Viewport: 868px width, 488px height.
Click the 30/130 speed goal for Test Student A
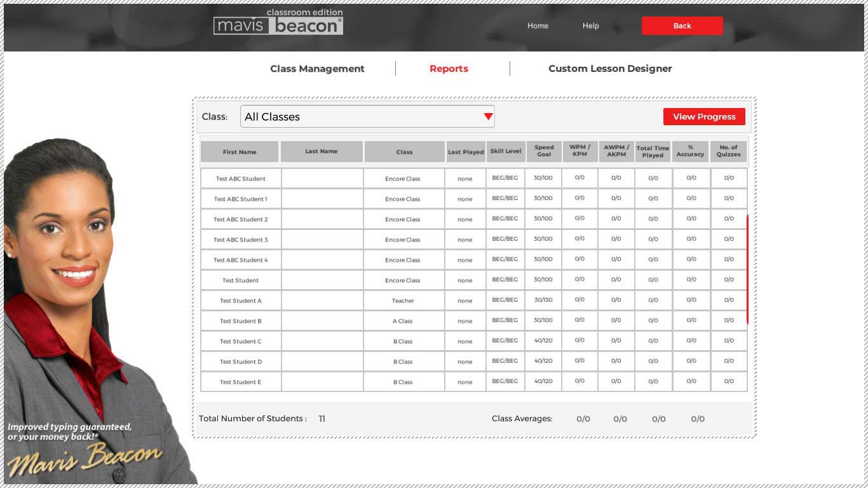pos(543,300)
